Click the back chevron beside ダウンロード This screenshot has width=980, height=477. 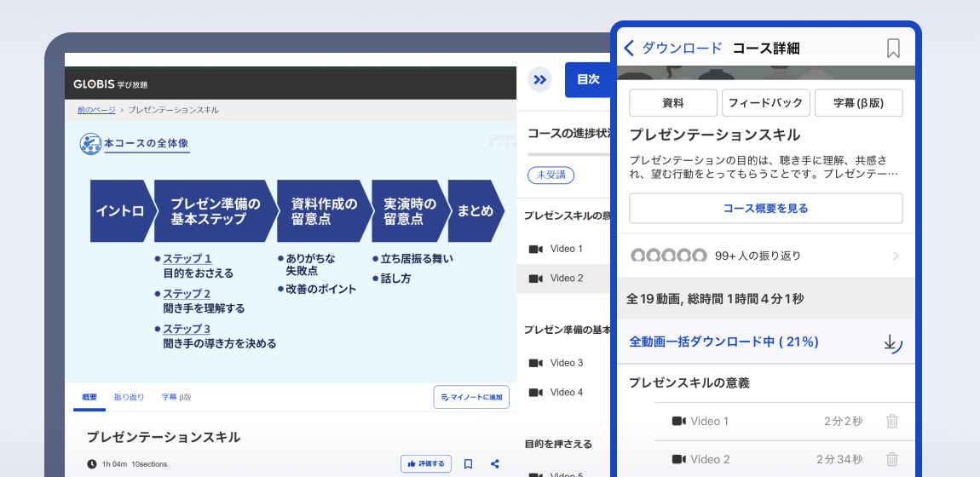pyautogui.click(x=630, y=48)
